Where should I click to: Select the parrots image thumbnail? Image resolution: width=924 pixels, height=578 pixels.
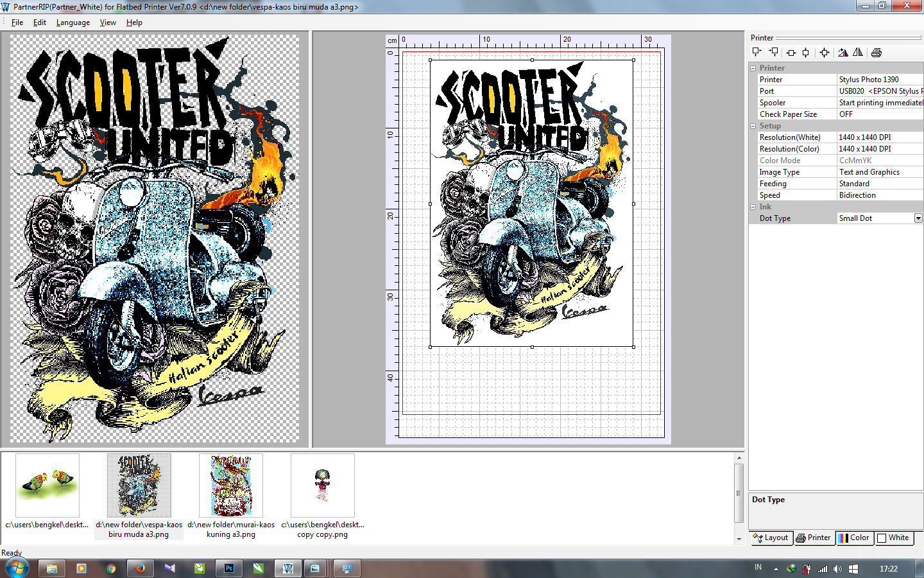47,486
